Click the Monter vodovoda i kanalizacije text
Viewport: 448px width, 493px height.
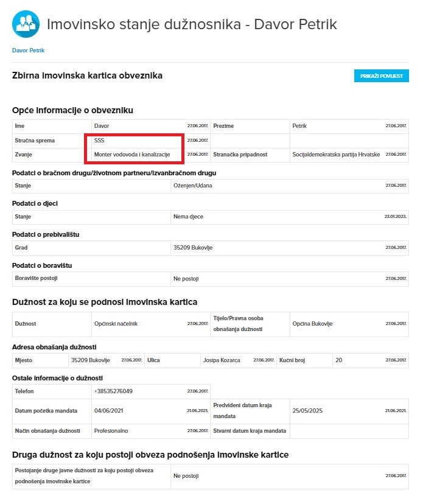coord(132,155)
